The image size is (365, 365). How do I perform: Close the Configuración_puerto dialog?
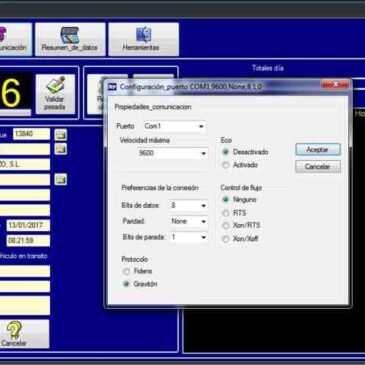tap(335, 85)
